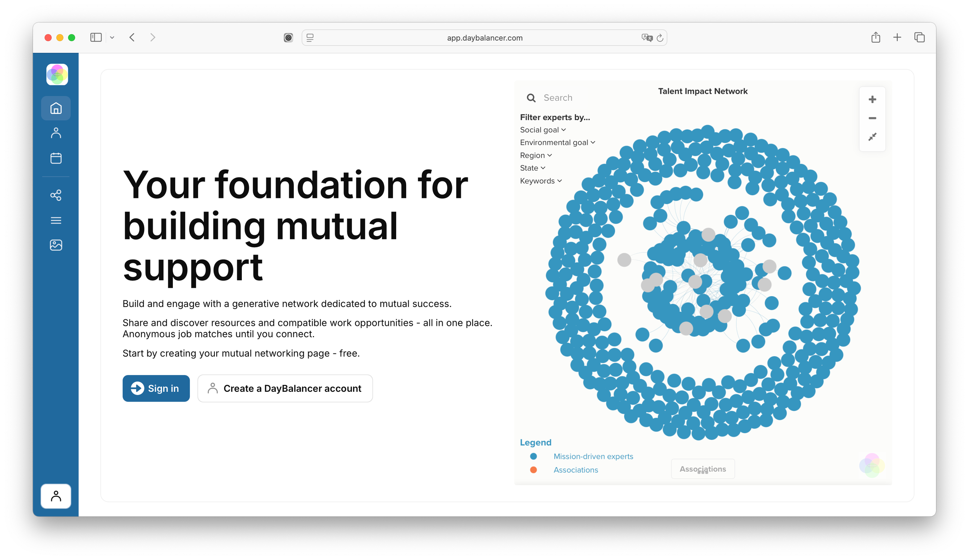Zoom out the network graph with the minus button

[872, 118]
